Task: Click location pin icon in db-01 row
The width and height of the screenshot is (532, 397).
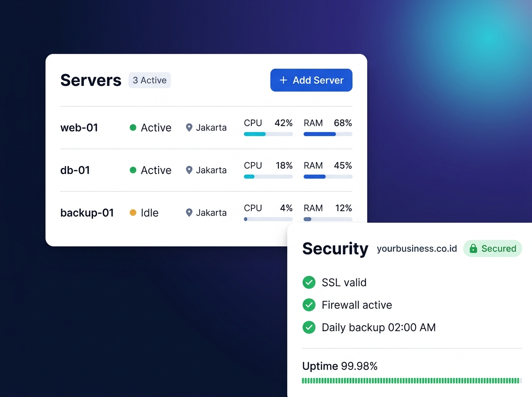Action: pos(189,170)
